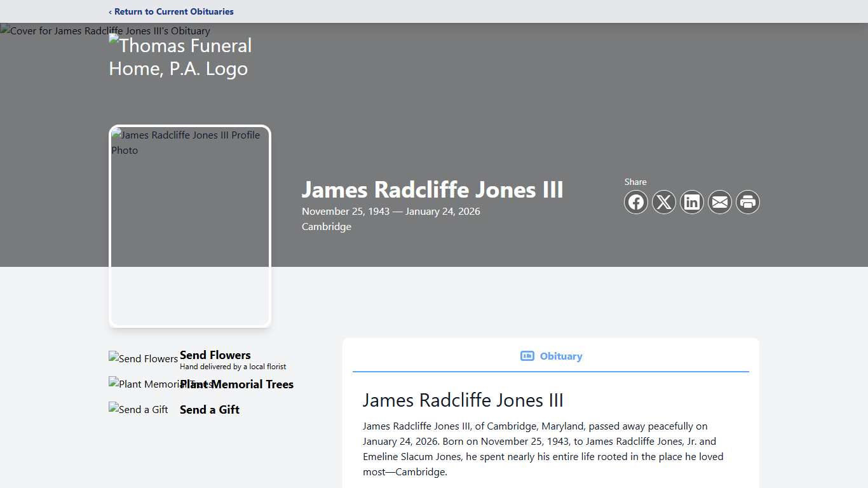
Task: Click the obituary name heading
Action: click(432, 189)
